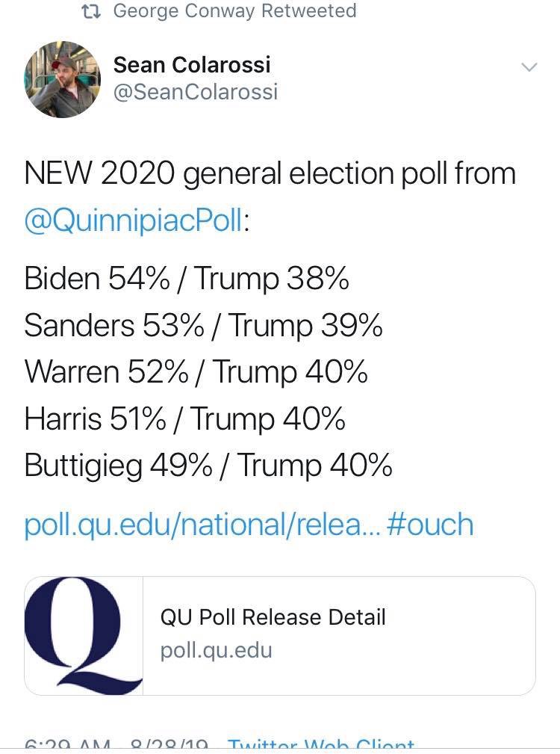The height and width of the screenshot is (754, 560).
Task: Open Sean Colarossi's profile picture
Action: tap(62, 80)
